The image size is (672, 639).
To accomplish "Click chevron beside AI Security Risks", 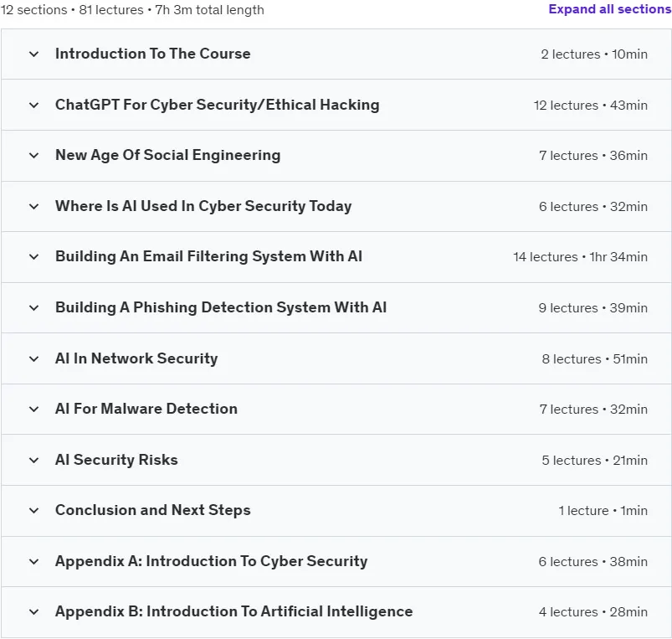I will [33, 460].
